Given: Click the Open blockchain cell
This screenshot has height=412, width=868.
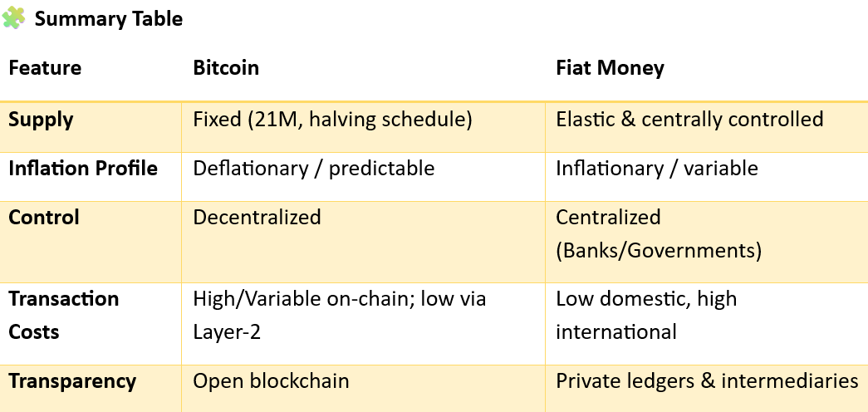Looking at the screenshot, I should 271,381.
